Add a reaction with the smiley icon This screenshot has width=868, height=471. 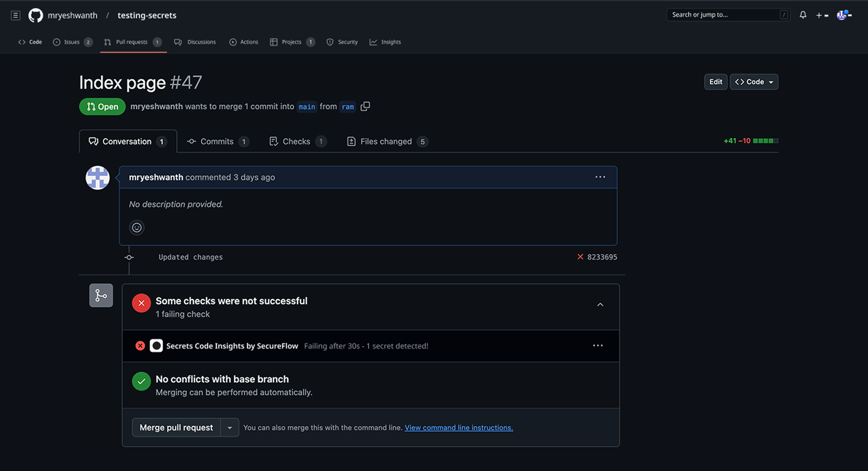136,227
